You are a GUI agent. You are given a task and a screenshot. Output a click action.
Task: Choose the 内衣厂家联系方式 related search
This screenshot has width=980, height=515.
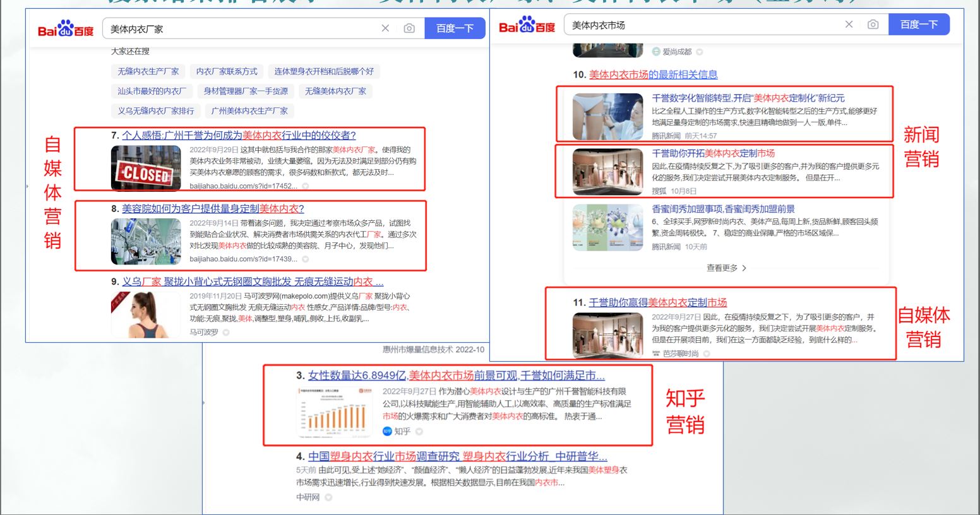click(227, 71)
